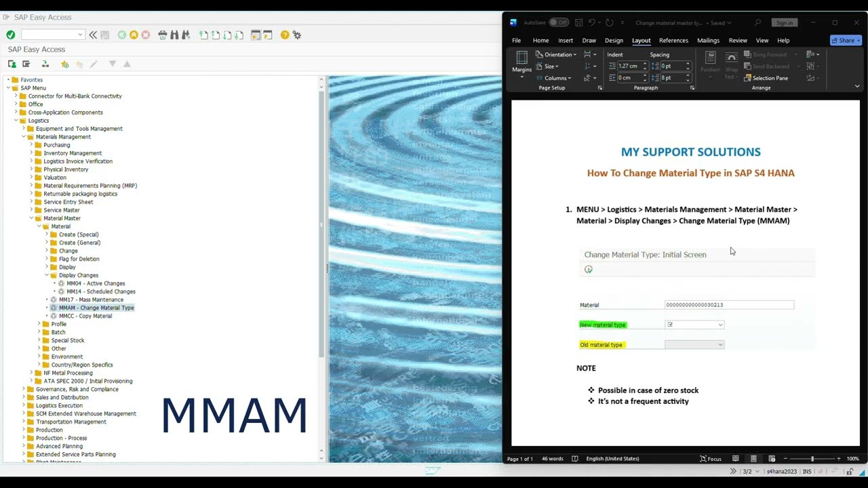
Task: Click the Selection Pane button
Action: point(766,78)
